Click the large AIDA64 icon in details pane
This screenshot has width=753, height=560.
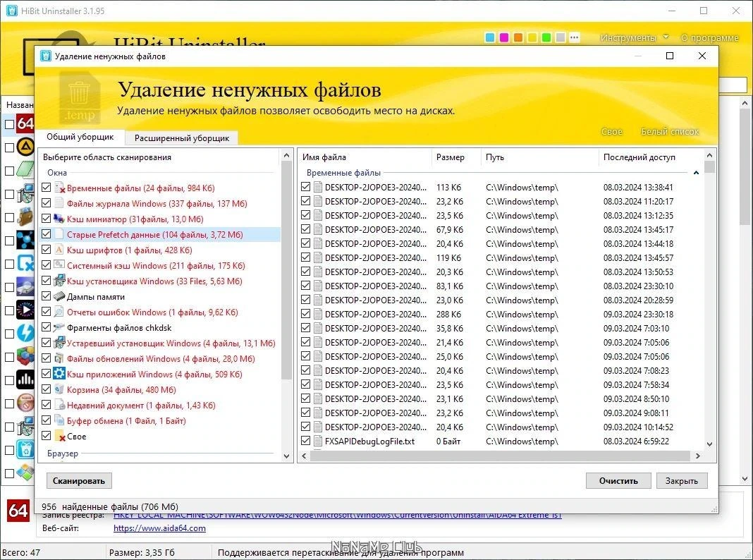[x=18, y=511]
